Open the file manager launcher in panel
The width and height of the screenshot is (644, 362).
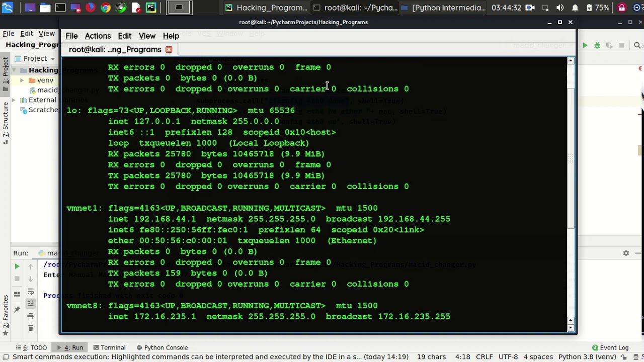(45, 8)
